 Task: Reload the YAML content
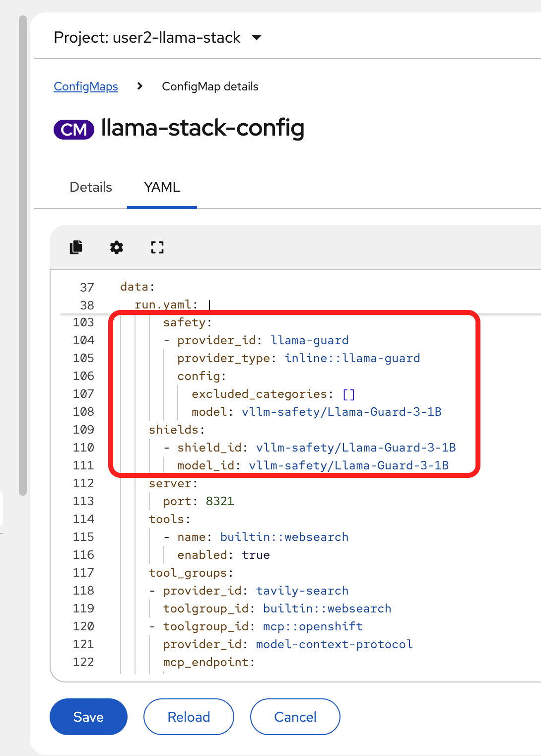pyautogui.click(x=189, y=717)
